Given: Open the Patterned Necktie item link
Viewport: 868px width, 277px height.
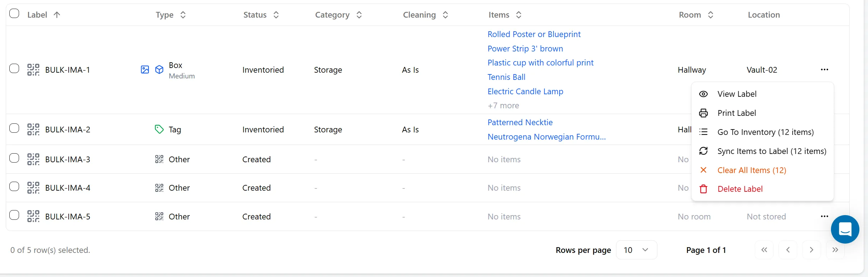Looking at the screenshot, I should 520,122.
